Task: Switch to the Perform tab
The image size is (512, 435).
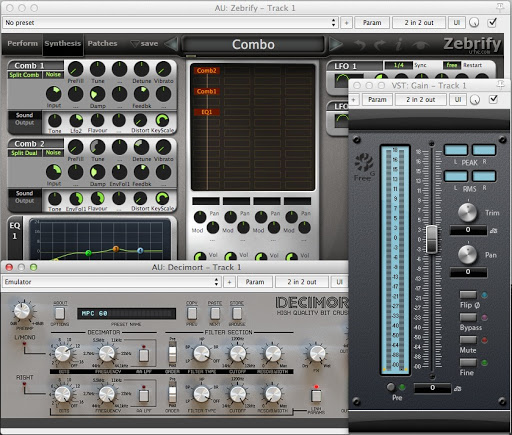Action: pos(22,43)
